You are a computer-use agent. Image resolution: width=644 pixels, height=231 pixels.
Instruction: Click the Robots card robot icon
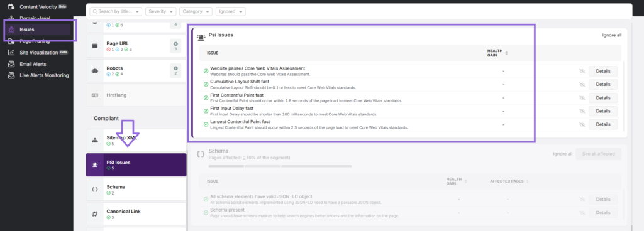click(95, 70)
